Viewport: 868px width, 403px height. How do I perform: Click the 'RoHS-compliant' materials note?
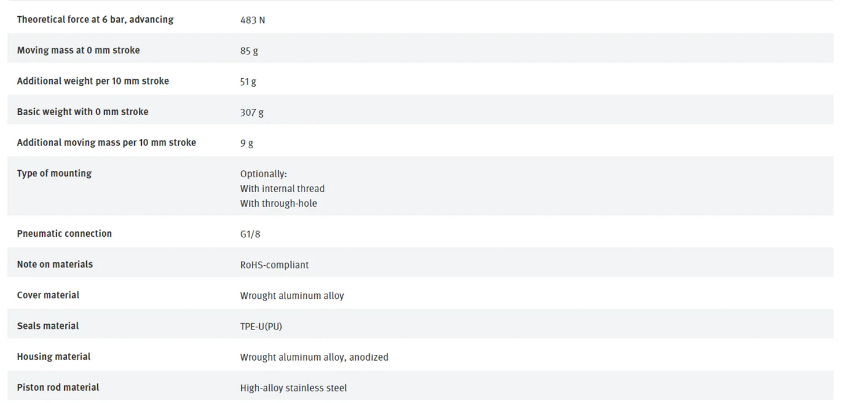tap(274, 265)
